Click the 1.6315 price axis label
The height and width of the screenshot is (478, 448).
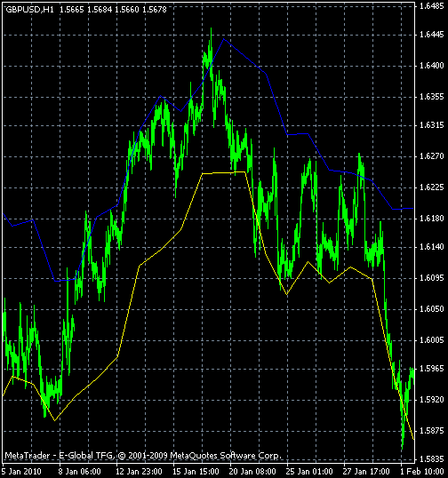coord(431,125)
